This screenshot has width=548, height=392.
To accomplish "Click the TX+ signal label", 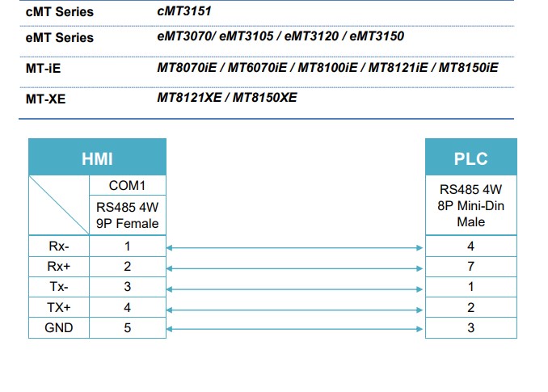I will tap(59, 307).
